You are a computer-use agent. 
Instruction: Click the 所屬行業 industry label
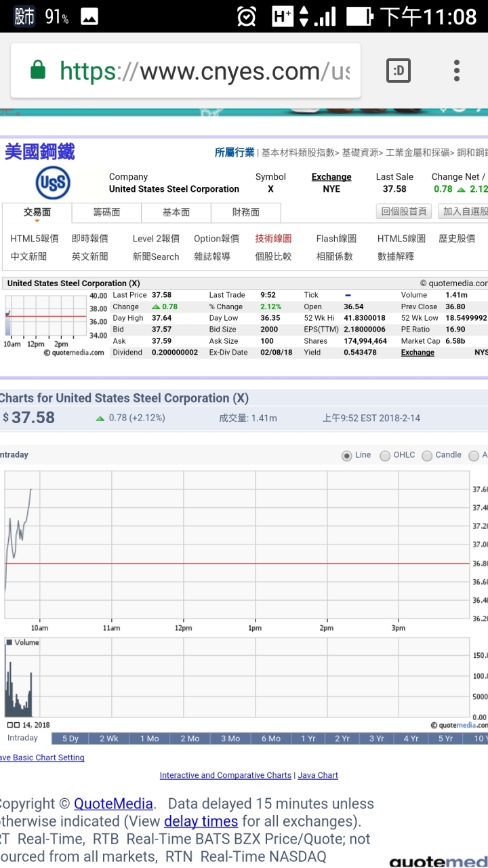point(235,153)
